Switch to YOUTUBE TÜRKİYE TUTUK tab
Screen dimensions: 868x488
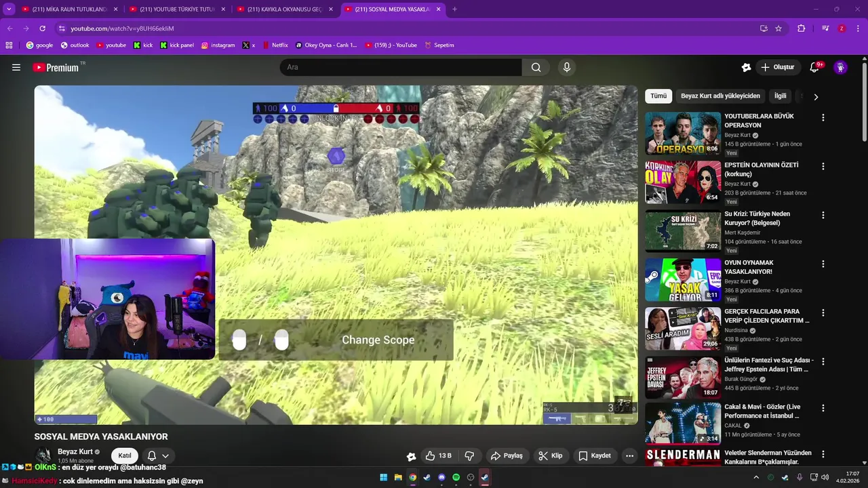[177, 9]
